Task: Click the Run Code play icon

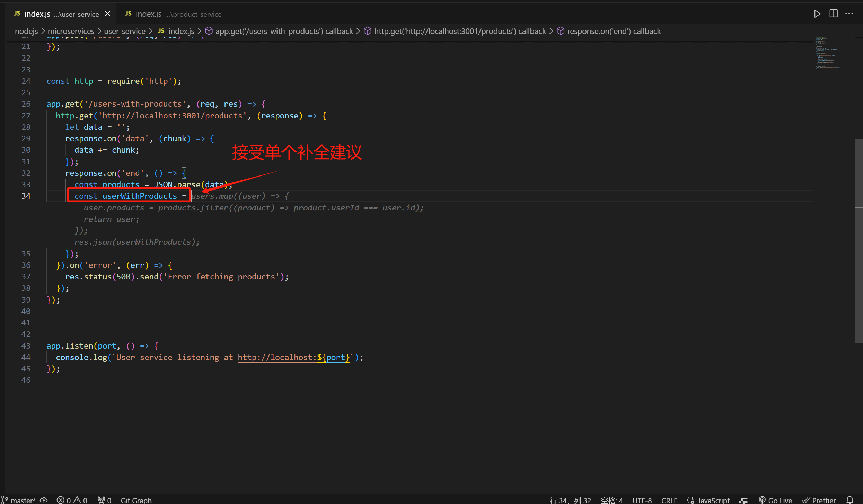Action: coord(817,14)
